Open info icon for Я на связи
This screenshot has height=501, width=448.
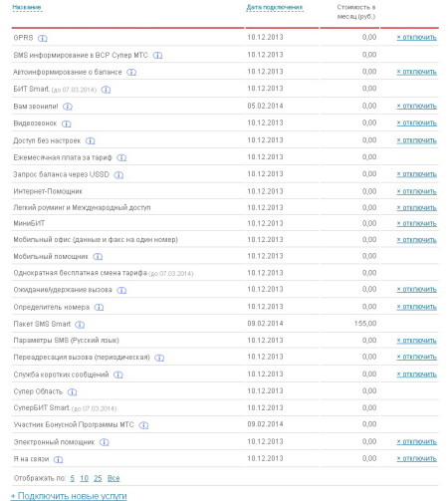pyautogui.click(x=58, y=459)
